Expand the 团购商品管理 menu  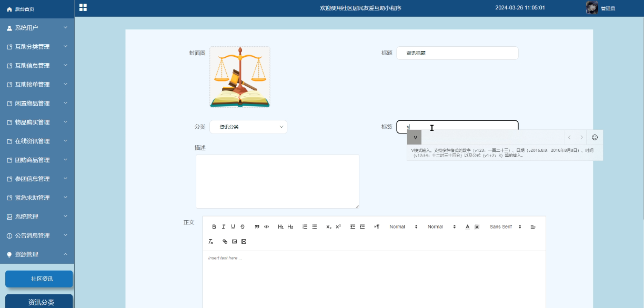point(37,160)
